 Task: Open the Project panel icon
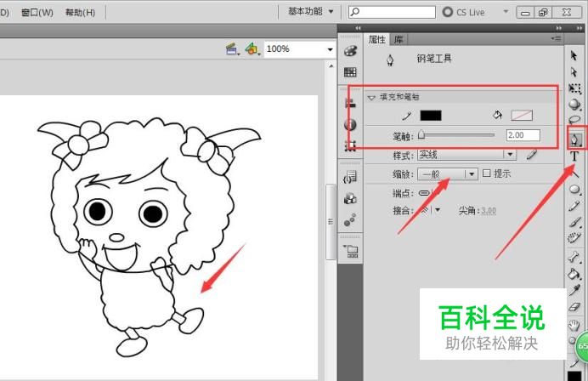click(x=351, y=250)
